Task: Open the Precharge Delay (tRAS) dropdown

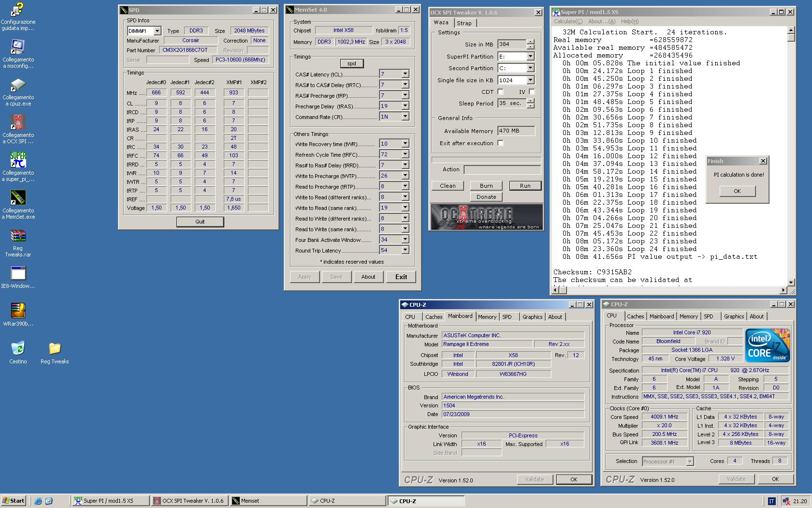Action: click(405, 106)
